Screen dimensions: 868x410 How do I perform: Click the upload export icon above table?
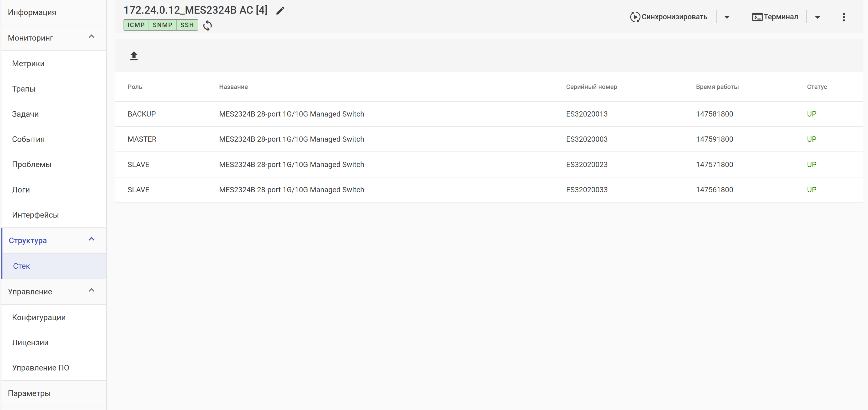[x=134, y=56]
